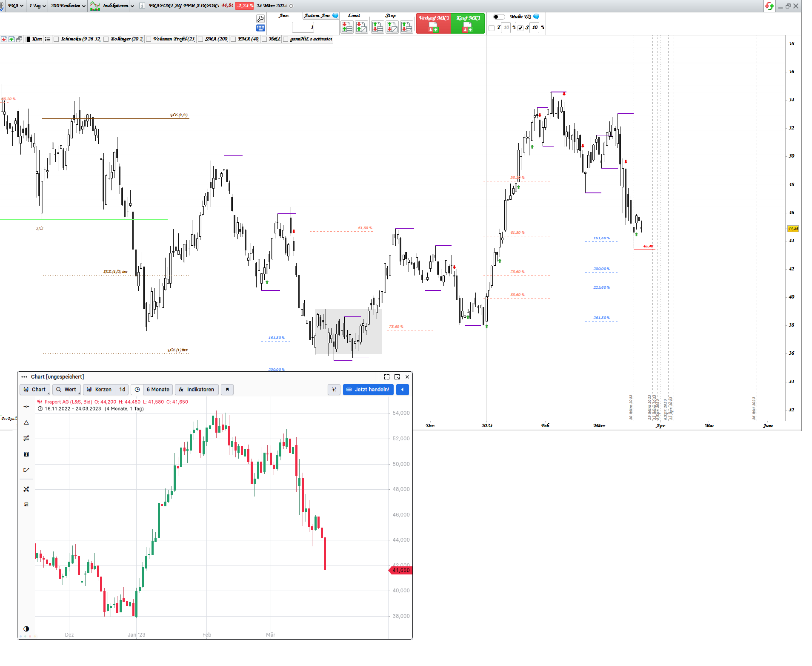Tick the T percent checkbox
The height and width of the screenshot is (666, 812).
tap(492, 28)
